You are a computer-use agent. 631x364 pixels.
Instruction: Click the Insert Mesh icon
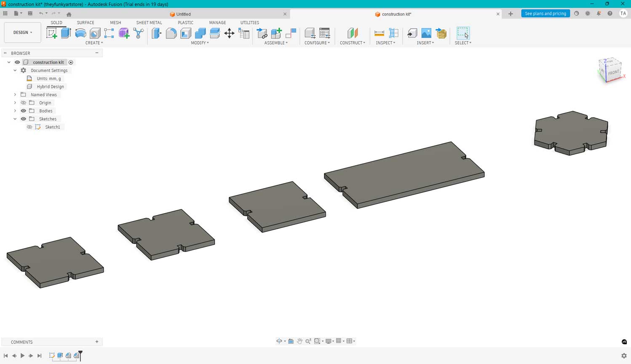coord(441,33)
